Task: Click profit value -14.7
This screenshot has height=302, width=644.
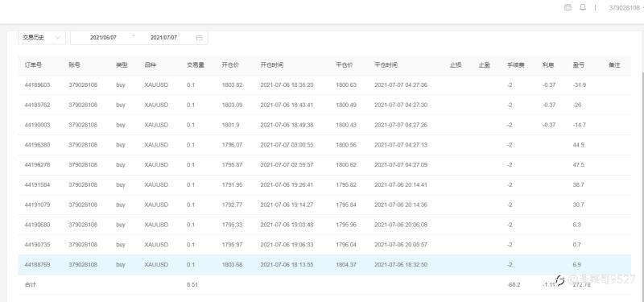Action: tap(580, 125)
